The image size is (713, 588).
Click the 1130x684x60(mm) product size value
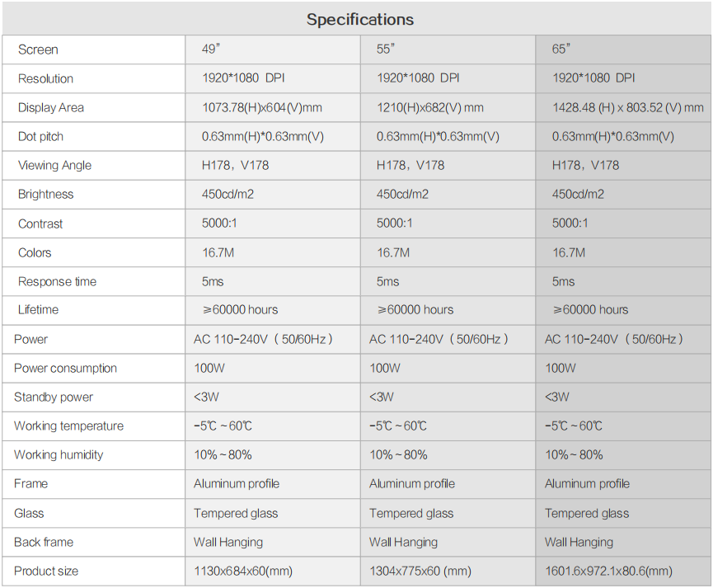[243, 571]
